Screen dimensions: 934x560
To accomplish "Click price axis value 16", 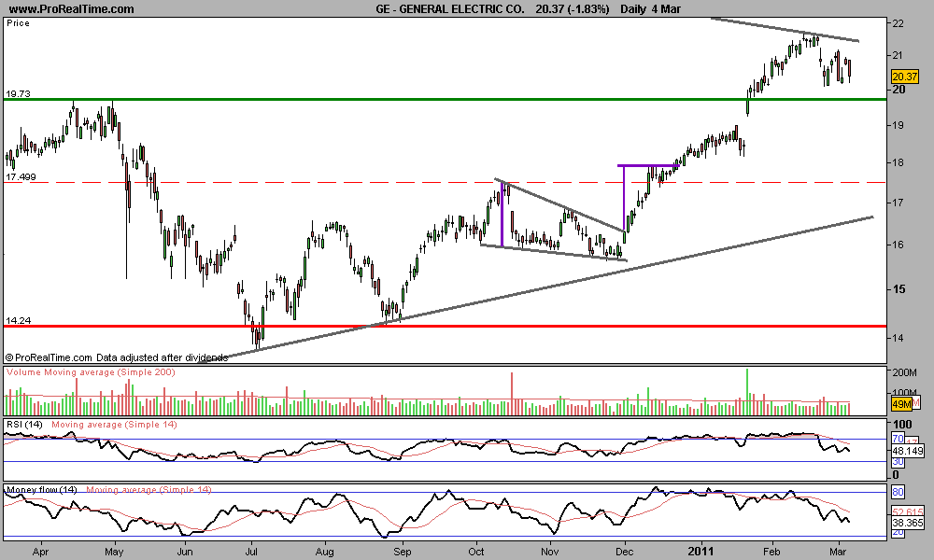I will coord(899,245).
